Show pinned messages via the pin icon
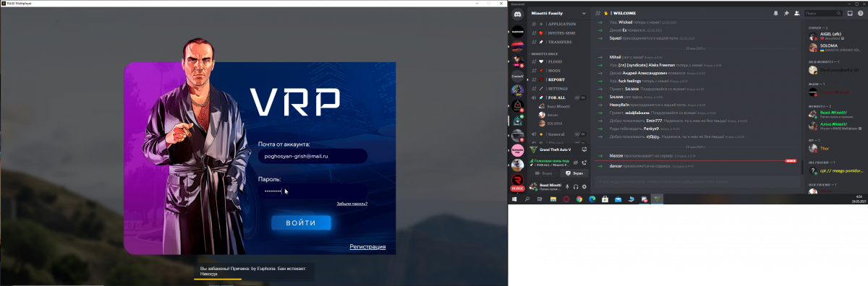This screenshot has width=868, height=286. click(x=786, y=13)
